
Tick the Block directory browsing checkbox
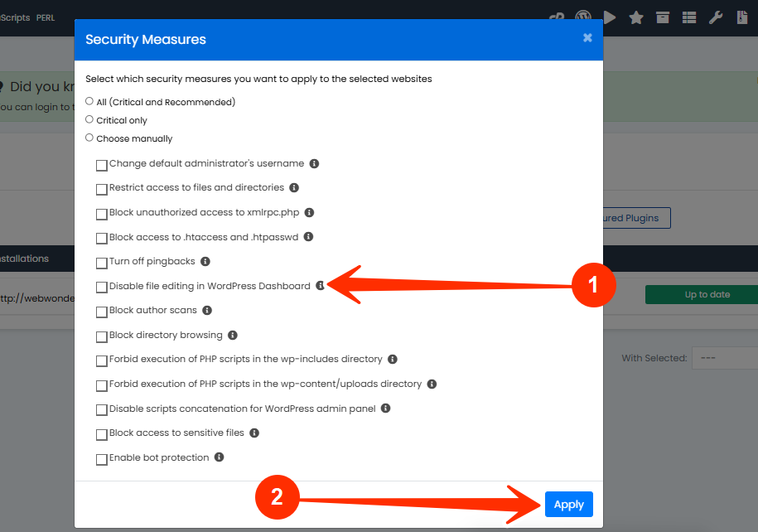click(102, 336)
